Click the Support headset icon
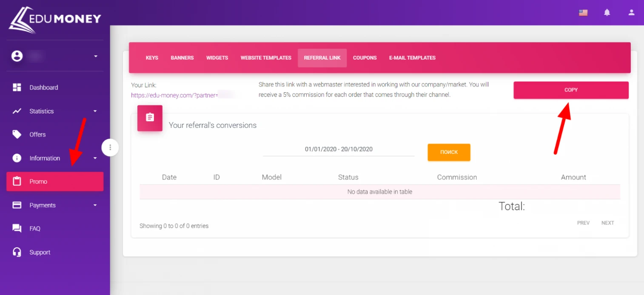This screenshot has width=644, height=295. [x=17, y=252]
